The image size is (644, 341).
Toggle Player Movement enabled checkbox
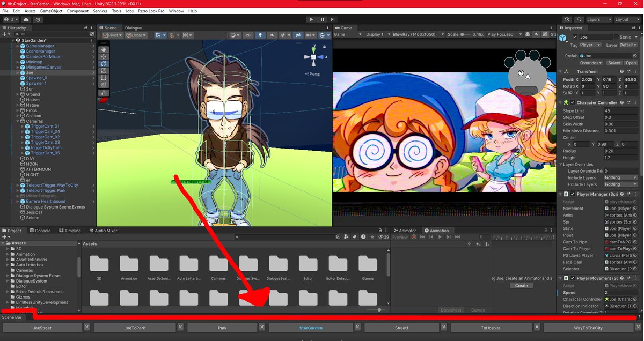[x=573, y=278]
